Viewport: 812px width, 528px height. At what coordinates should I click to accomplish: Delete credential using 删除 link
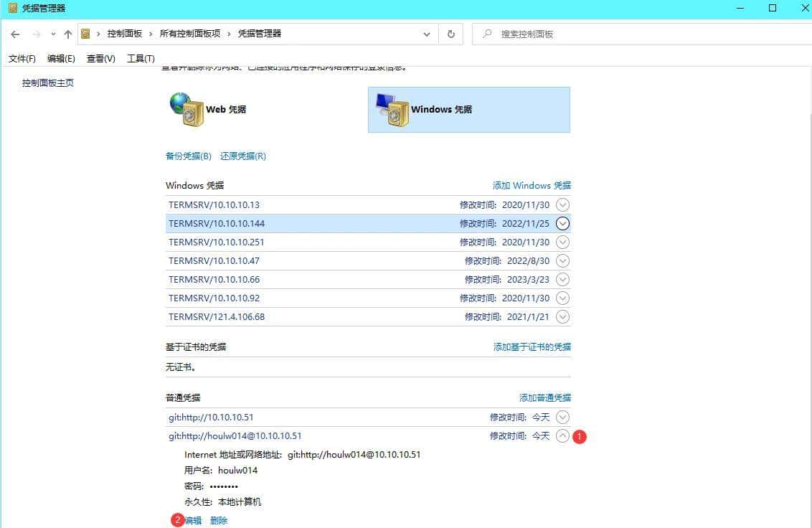point(219,520)
